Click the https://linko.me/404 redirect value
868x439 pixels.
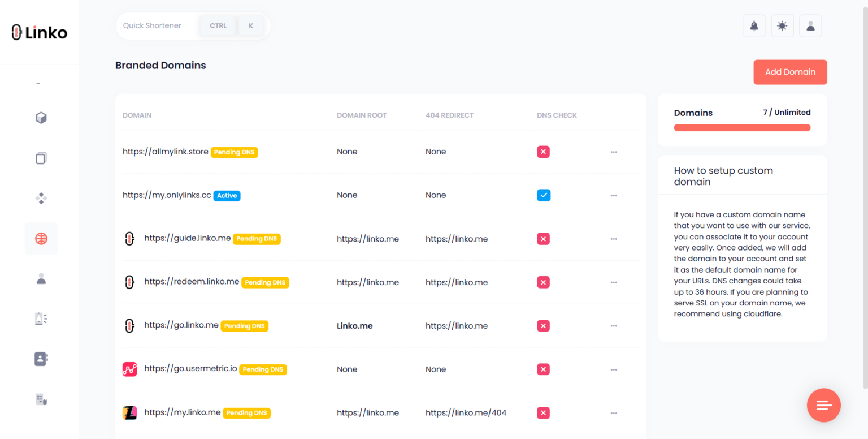coord(466,413)
